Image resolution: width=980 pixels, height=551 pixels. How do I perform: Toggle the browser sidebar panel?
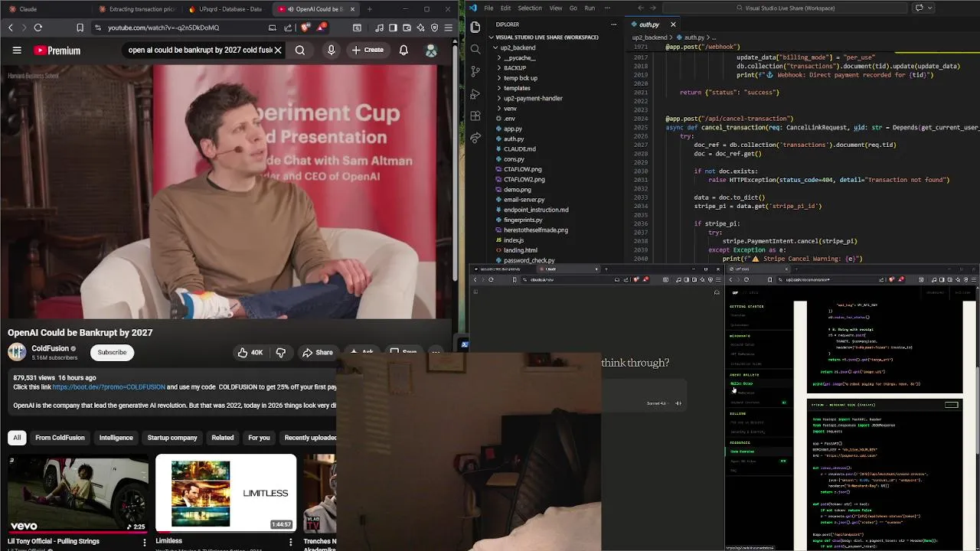click(x=393, y=28)
